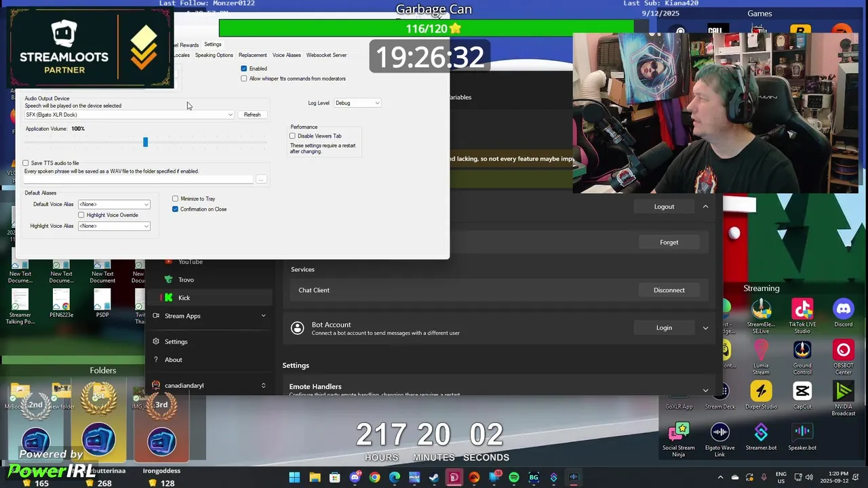Image resolution: width=868 pixels, height=488 pixels.
Task: Open Microsoft Edge from taskbar
Action: tap(395, 477)
